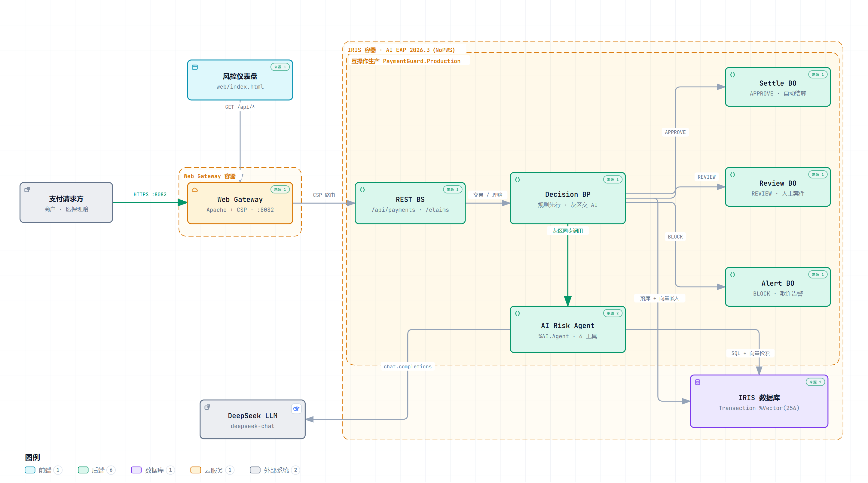
Task: Open 来源 1 badge on Settle BO
Action: click(x=818, y=74)
